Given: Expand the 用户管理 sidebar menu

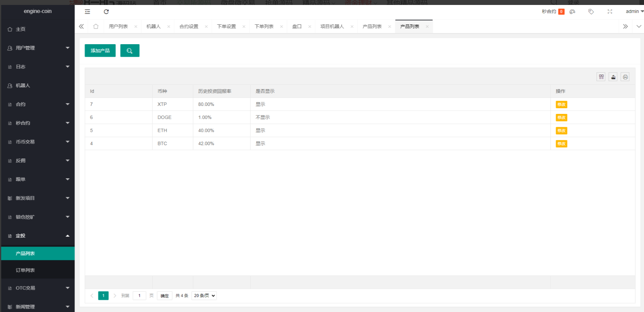Looking at the screenshot, I should tap(37, 48).
